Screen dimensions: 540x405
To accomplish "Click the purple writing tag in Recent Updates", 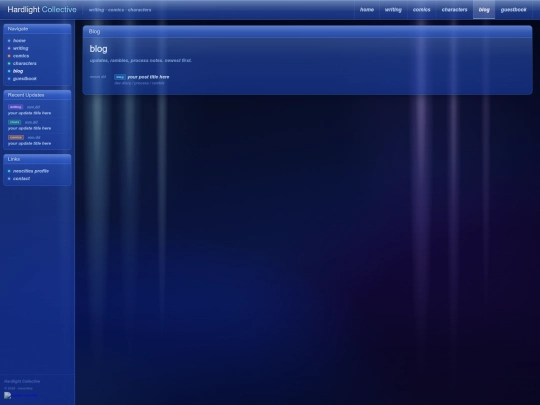I will (15, 107).
